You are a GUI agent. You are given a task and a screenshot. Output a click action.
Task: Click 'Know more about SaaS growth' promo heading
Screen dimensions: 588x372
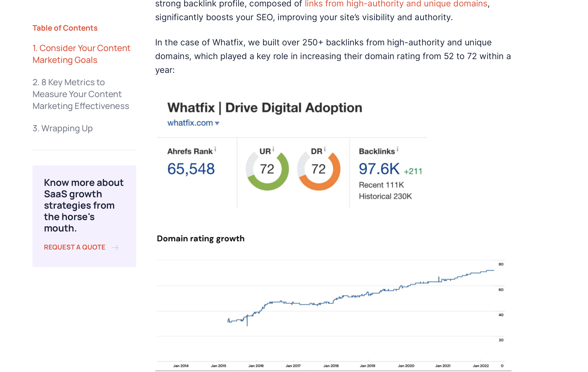(84, 205)
